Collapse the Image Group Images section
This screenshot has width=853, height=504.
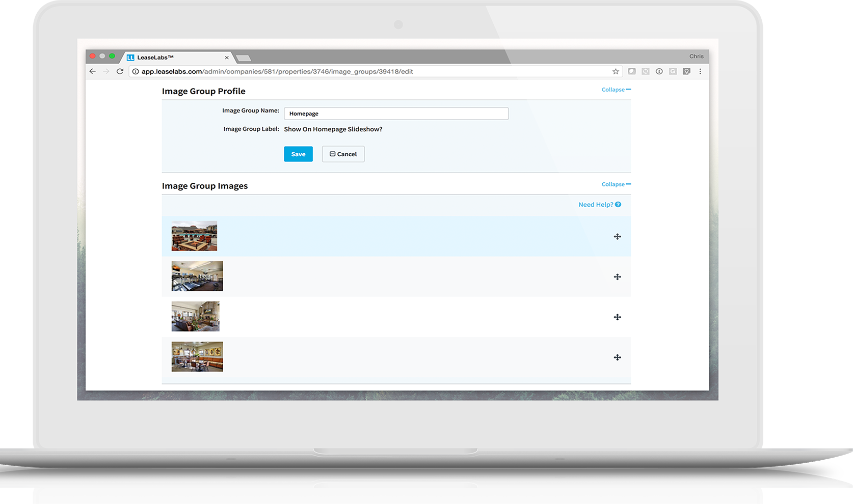click(x=616, y=184)
